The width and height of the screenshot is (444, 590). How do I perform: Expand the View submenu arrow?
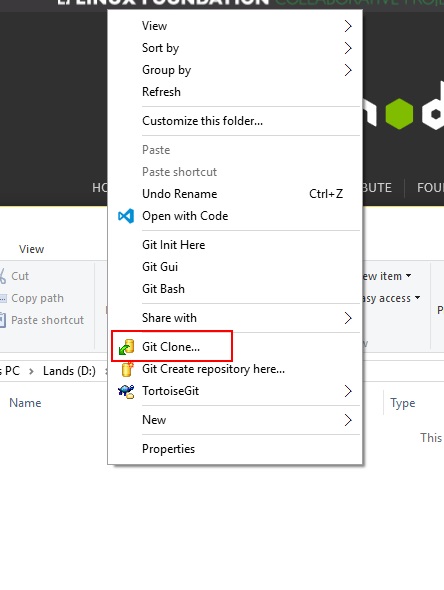pos(348,26)
